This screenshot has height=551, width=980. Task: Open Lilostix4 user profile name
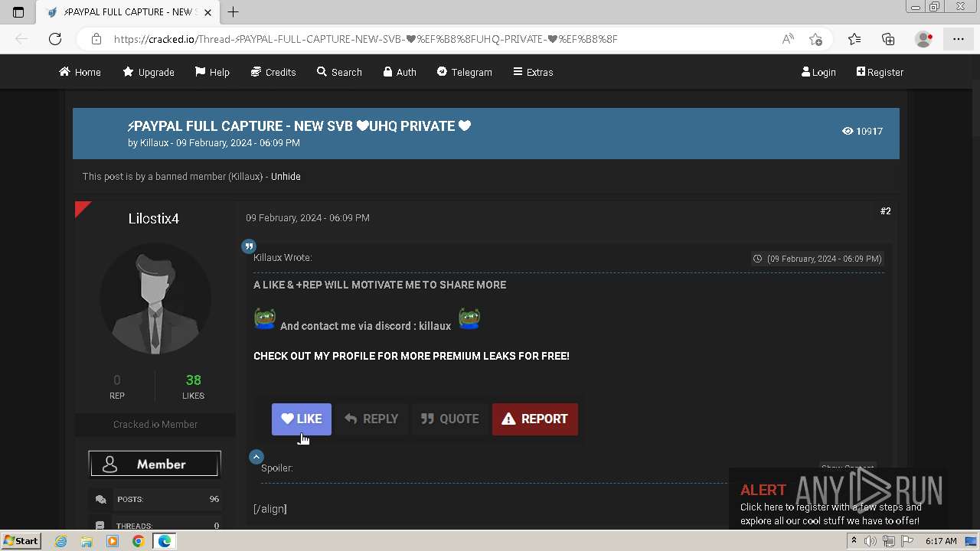[x=154, y=219]
